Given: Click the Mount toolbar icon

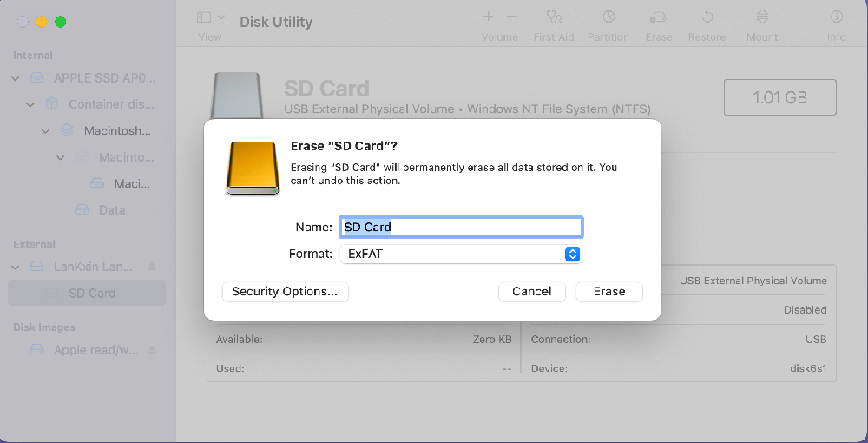Looking at the screenshot, I should pos(762,17).
